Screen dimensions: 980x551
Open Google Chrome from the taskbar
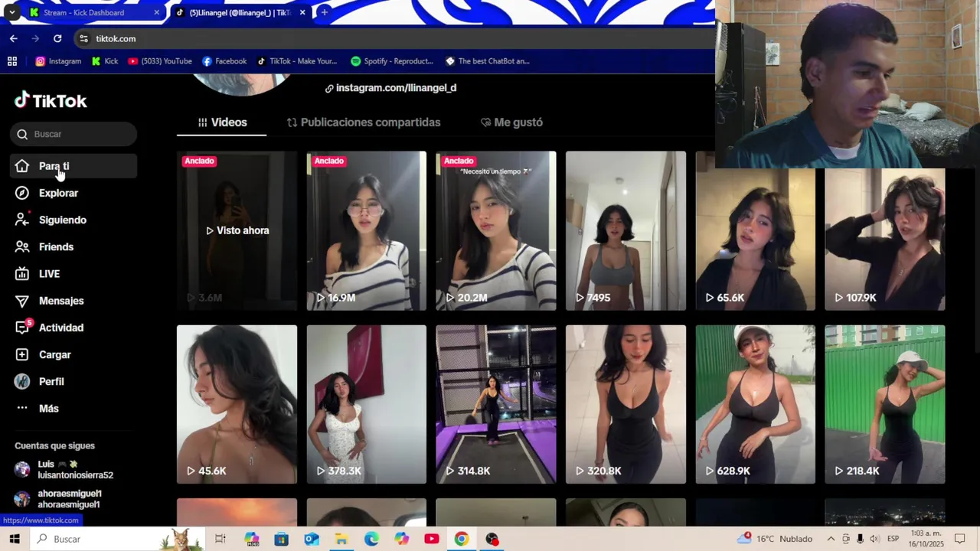tap(462, 539)
